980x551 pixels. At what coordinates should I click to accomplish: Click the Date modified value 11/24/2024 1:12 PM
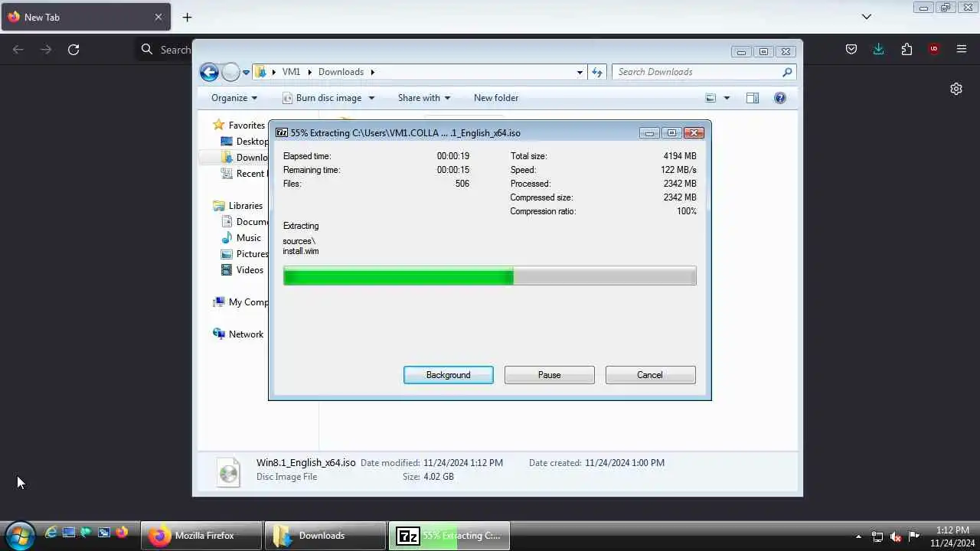pos(463,463)
